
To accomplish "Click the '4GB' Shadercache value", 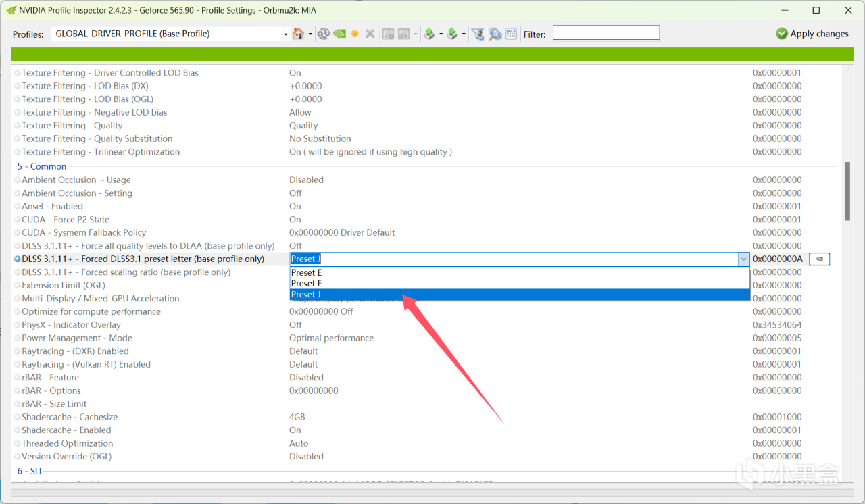I will [297, 417].
